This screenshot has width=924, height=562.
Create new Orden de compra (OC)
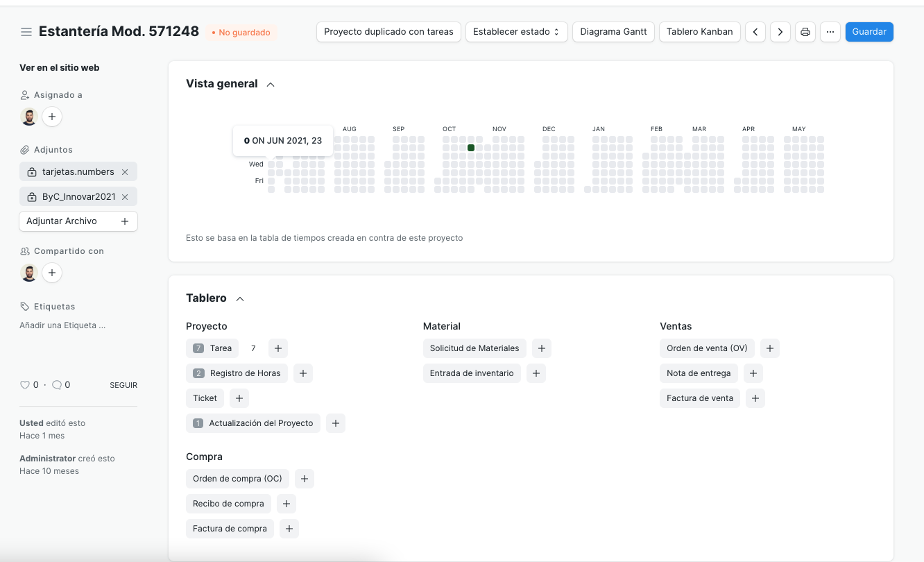[x=305, y=479]
